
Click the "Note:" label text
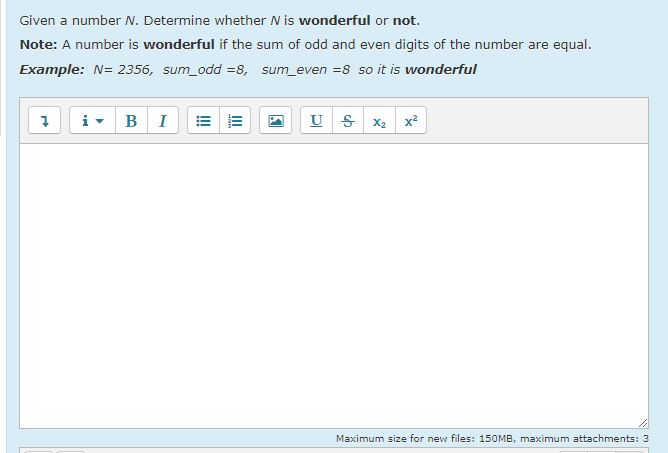tap(38, 45)
